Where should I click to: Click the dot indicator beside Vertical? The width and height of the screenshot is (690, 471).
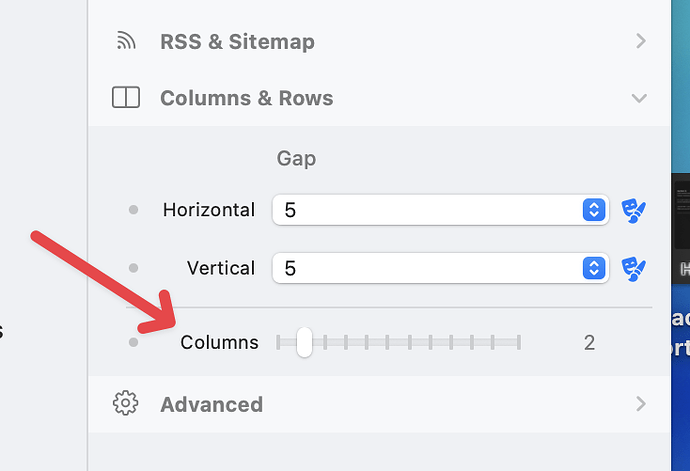(133, 268)
